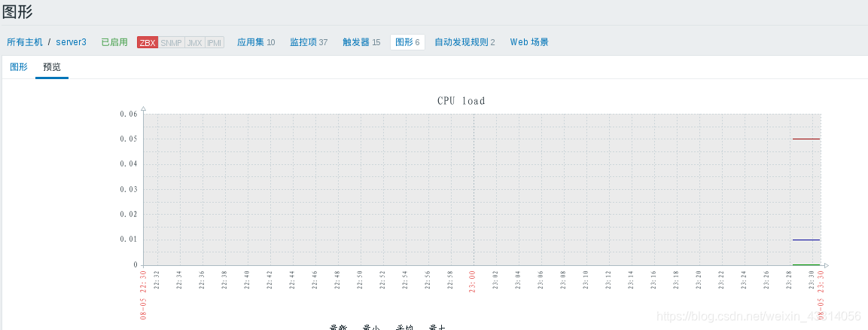This screenshot has height=330, width=868.
Task: Click the 图形 page heading
Action: click(18, 11)
